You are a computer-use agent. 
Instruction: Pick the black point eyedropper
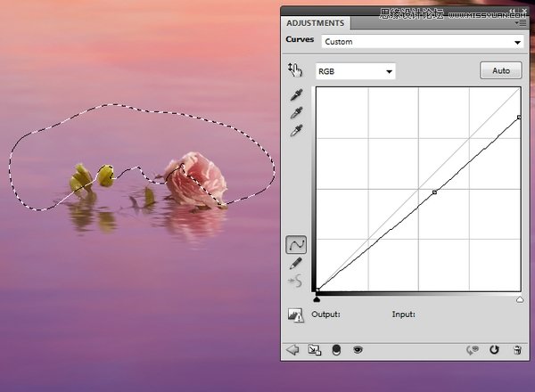coord(296,95)
